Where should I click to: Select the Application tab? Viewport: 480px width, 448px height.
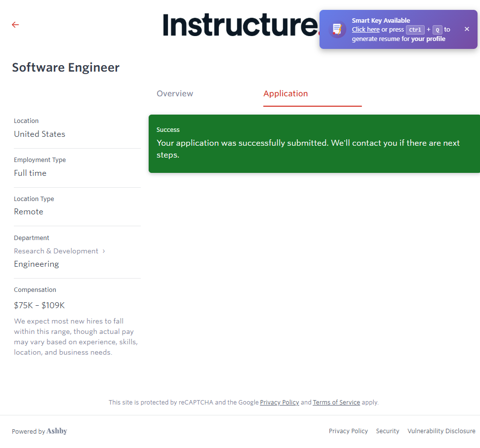click(285, 93)
